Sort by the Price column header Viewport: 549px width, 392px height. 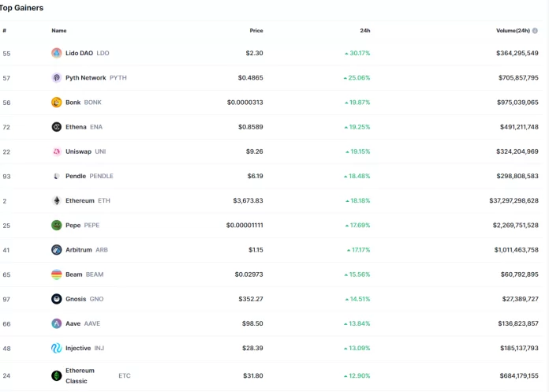click(256, 31)
